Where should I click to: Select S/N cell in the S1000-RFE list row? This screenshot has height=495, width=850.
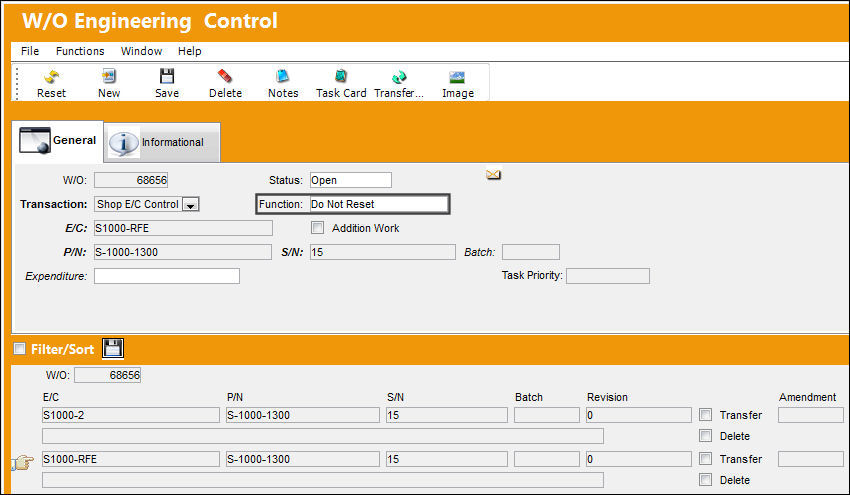tap(447, 459)
